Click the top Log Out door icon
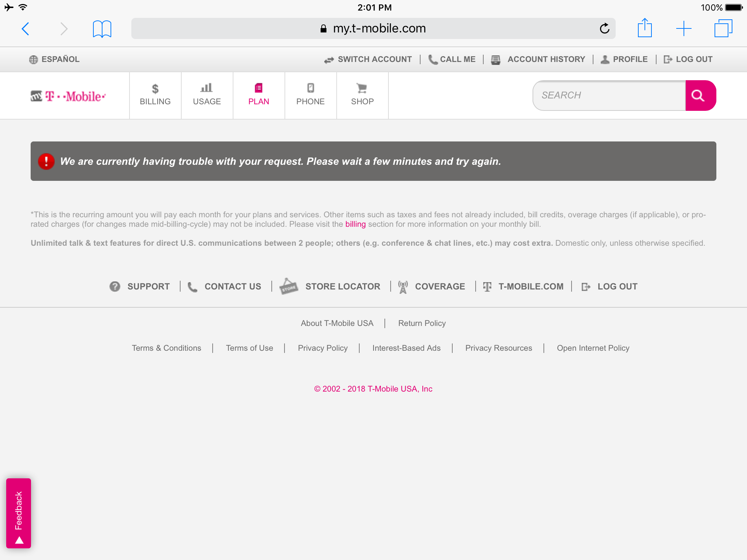The image size is (747, 560). [668, 59]
